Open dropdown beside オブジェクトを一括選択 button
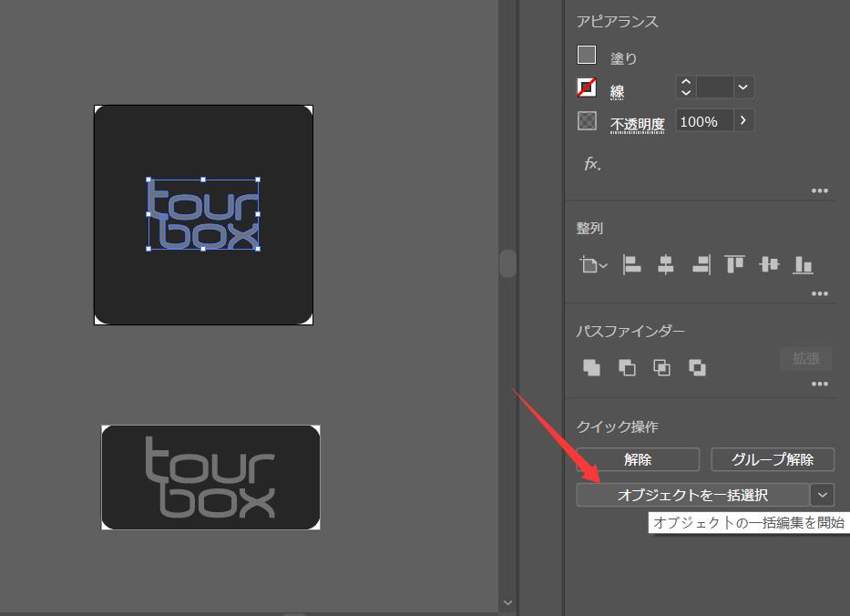The width and height of the screenshot is (850, 616). (x=823, y=495)
